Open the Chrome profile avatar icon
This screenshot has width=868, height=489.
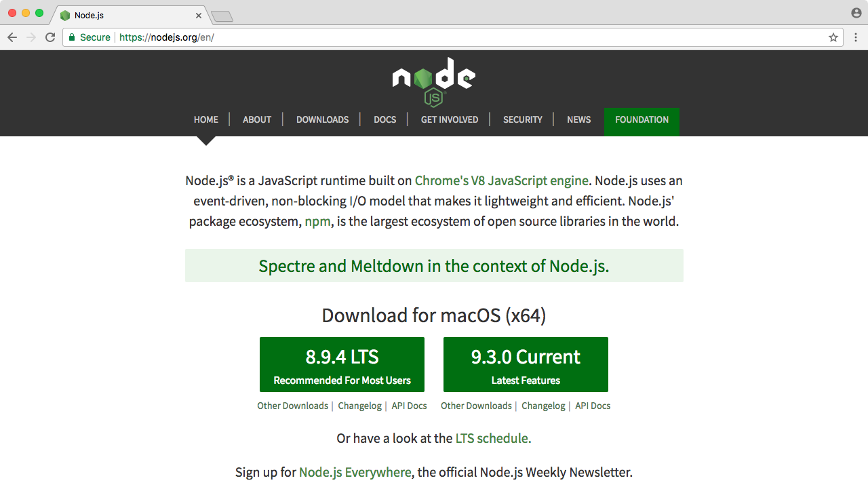(856, 13)
